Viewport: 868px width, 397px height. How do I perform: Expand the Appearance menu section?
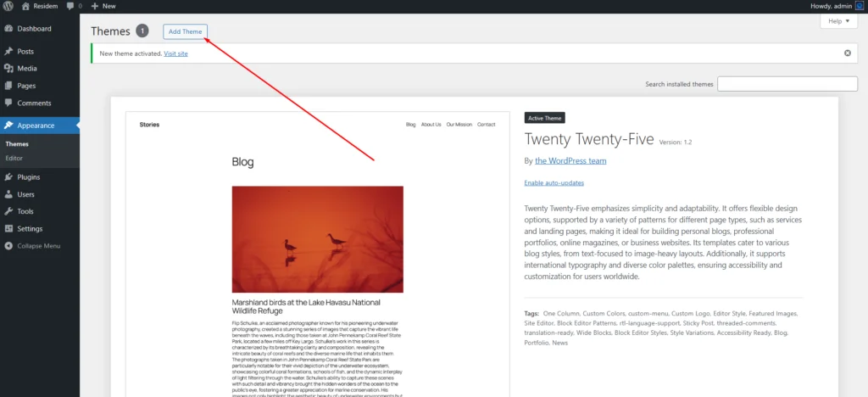point(36,126)
